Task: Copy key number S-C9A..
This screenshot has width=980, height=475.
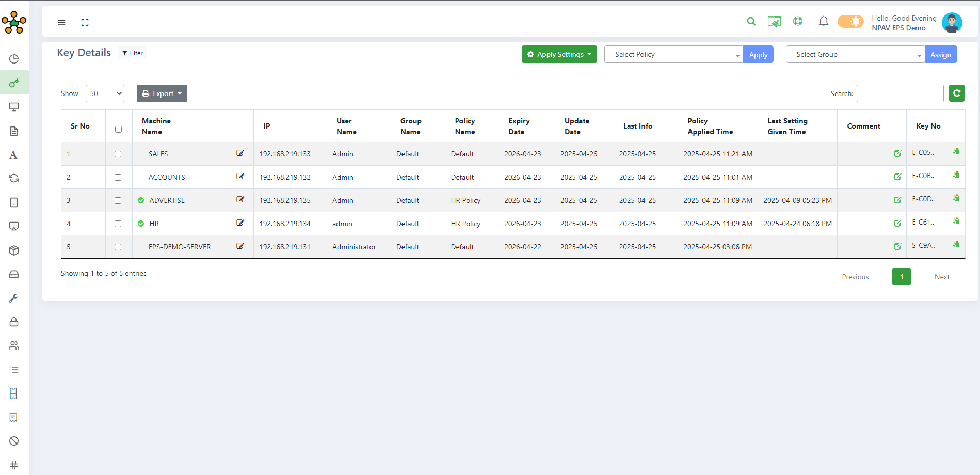Action: [x=956, y=244]
